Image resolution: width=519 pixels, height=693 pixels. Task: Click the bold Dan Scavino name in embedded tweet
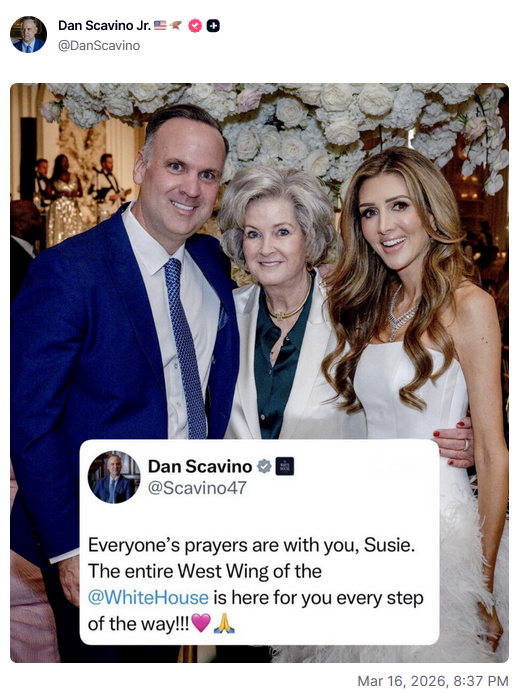coord(200,466)
